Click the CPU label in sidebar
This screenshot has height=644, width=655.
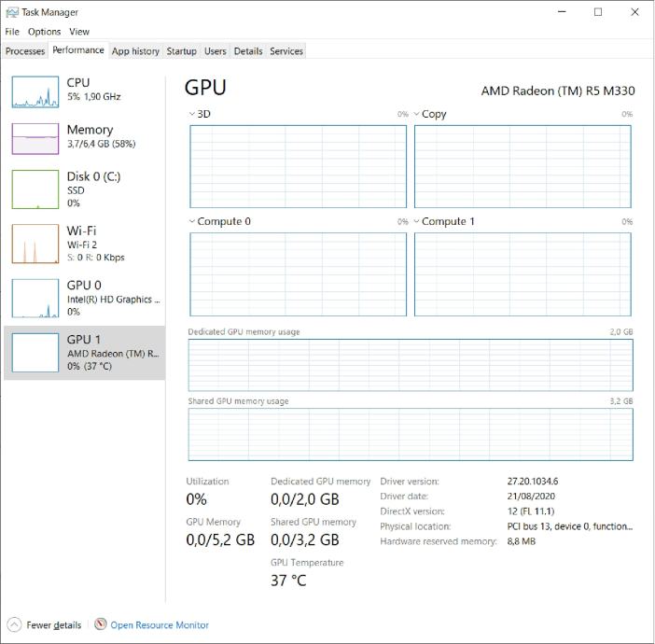click(78, 83)
